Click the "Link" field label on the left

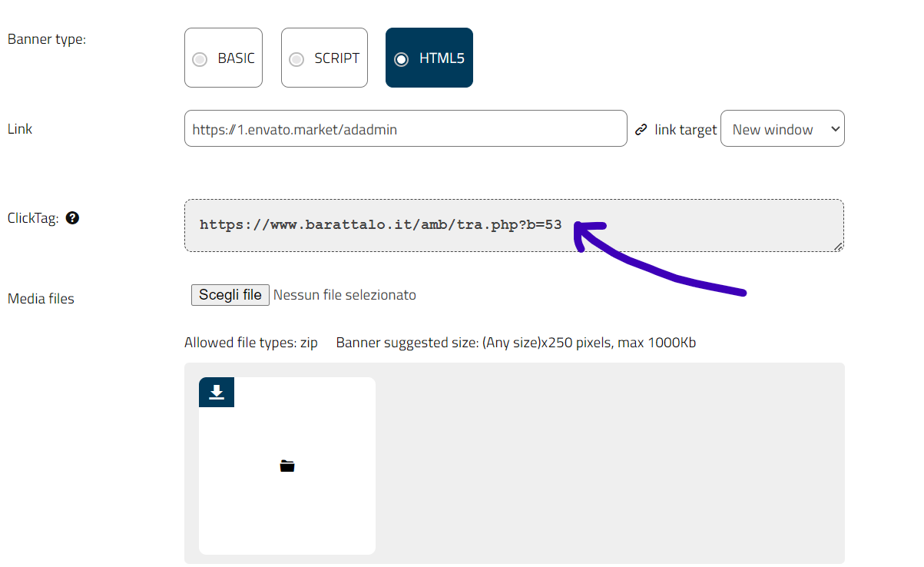[x=20, y=129]
